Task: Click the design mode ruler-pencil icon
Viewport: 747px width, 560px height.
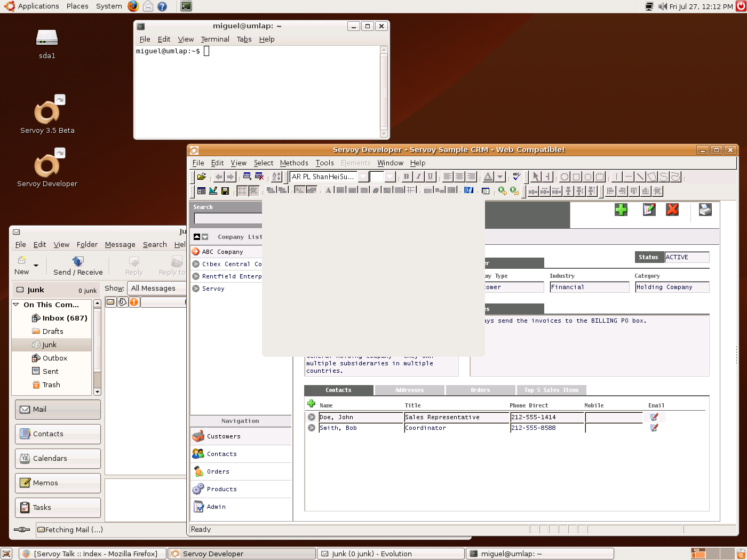Action: tap(213, 190)
